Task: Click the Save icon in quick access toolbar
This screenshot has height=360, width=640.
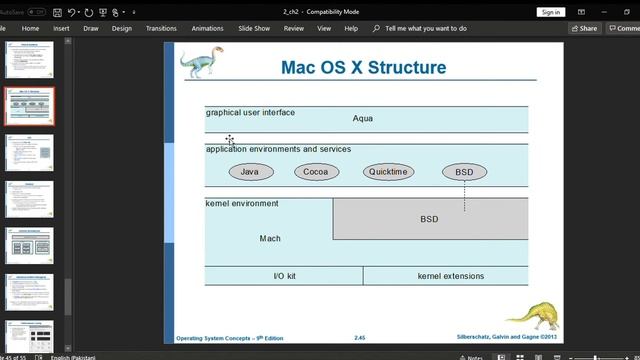Action: click(57, 12)
